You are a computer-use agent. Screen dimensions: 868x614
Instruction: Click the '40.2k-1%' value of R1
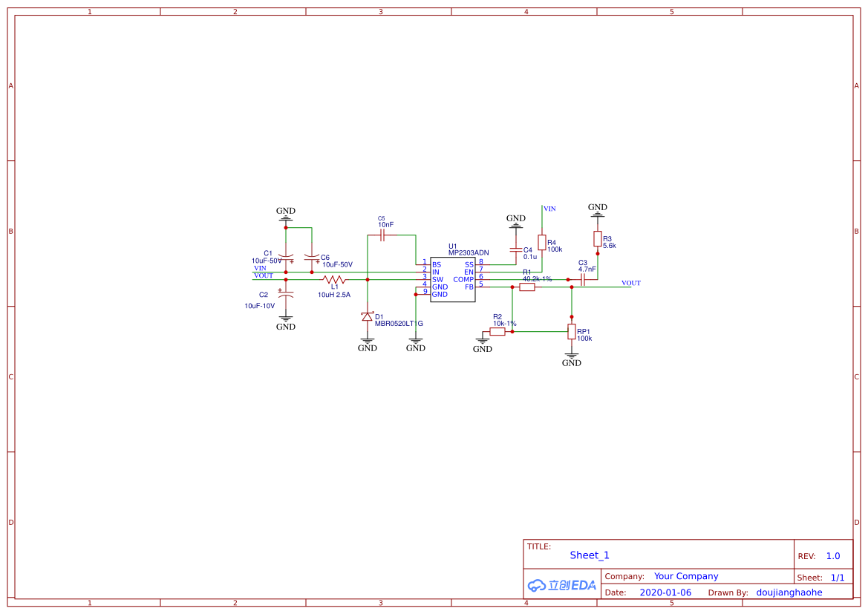point(537,279)
